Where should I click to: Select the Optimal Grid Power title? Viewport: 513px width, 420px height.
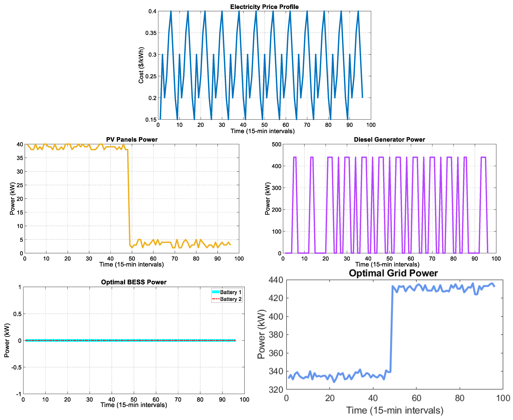coord(393,273)
